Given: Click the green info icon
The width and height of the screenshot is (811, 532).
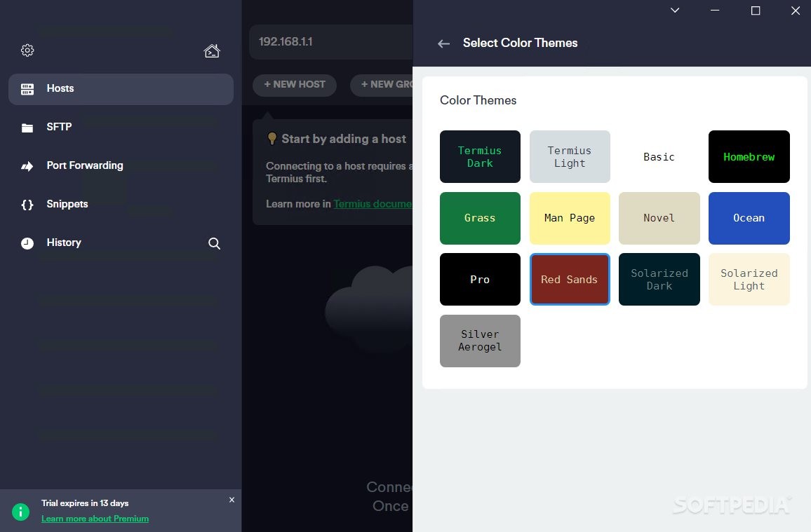Looking at the screenshot, I should click(20, 512).
